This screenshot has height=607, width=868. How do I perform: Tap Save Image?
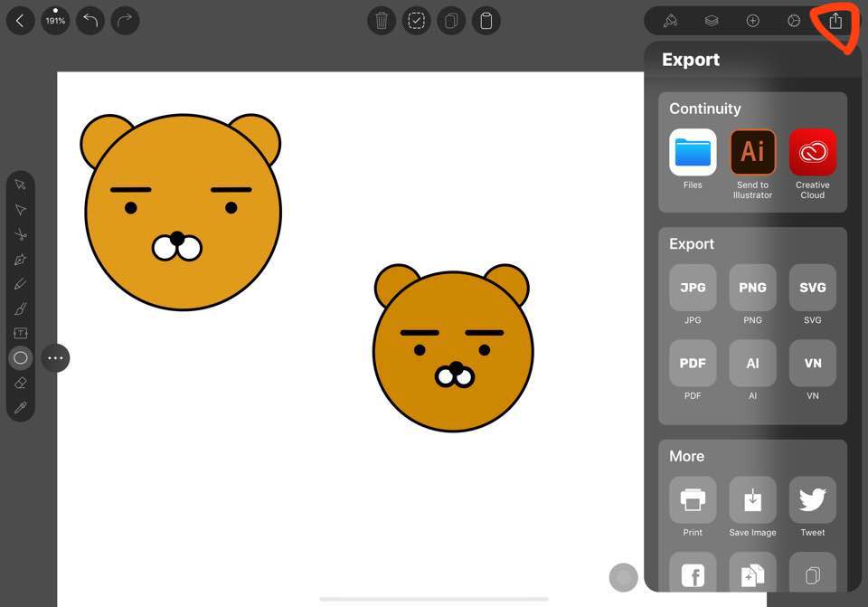(752, 499)
